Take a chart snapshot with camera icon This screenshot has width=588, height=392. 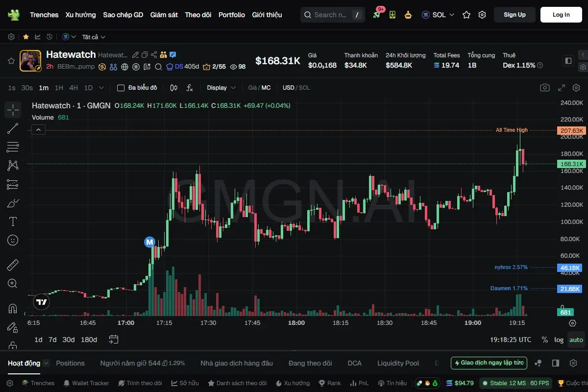tap(544, 88)
